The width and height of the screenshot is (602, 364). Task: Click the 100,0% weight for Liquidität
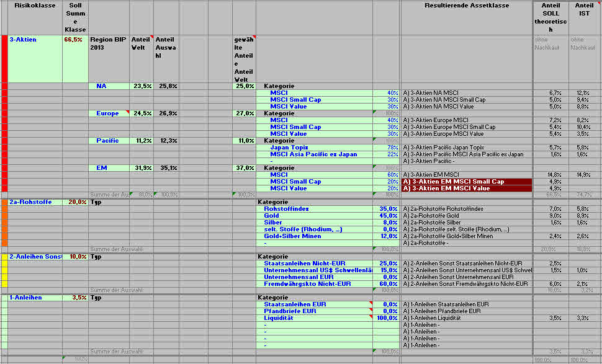[x=386, y=318]
